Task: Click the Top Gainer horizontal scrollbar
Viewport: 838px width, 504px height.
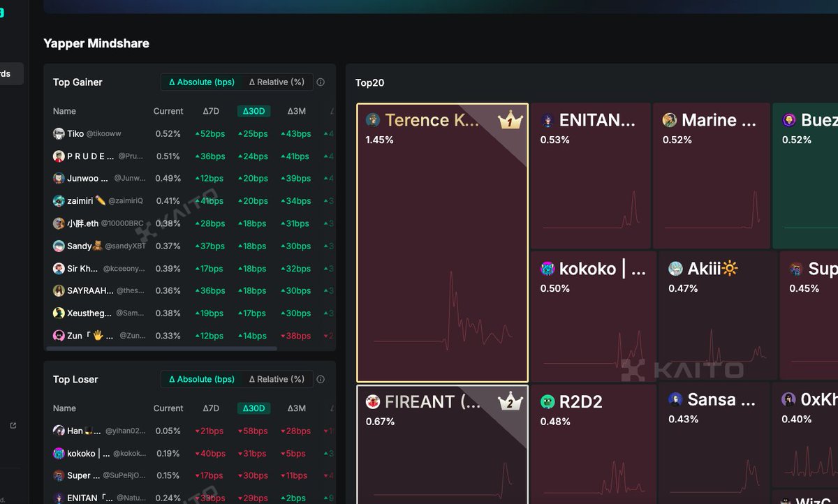Action: pyautogui.click(x=162, y=348)
